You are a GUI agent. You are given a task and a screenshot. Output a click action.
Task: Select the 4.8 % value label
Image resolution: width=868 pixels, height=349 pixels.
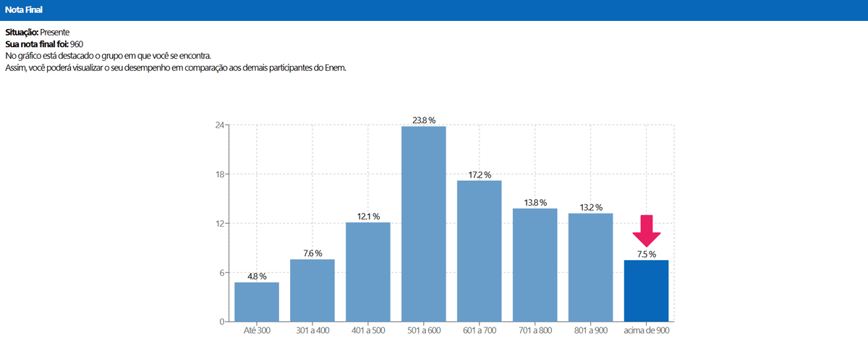pyautogui.click(x=257, y=277)
